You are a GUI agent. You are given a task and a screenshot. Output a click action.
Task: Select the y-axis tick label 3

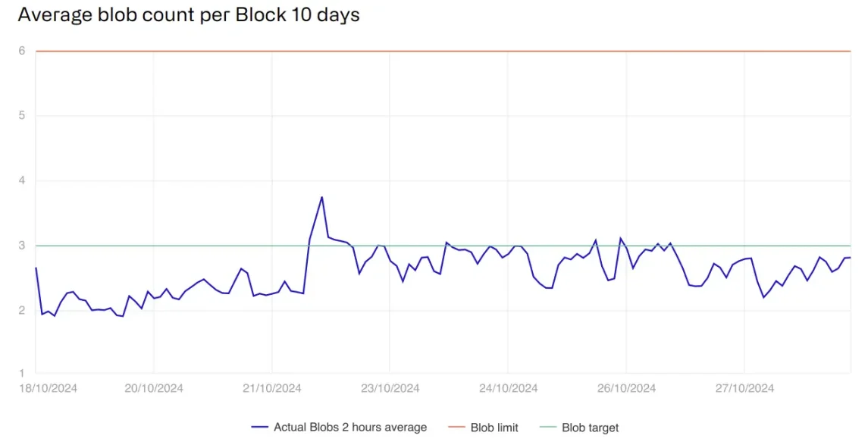click(22, 246)
